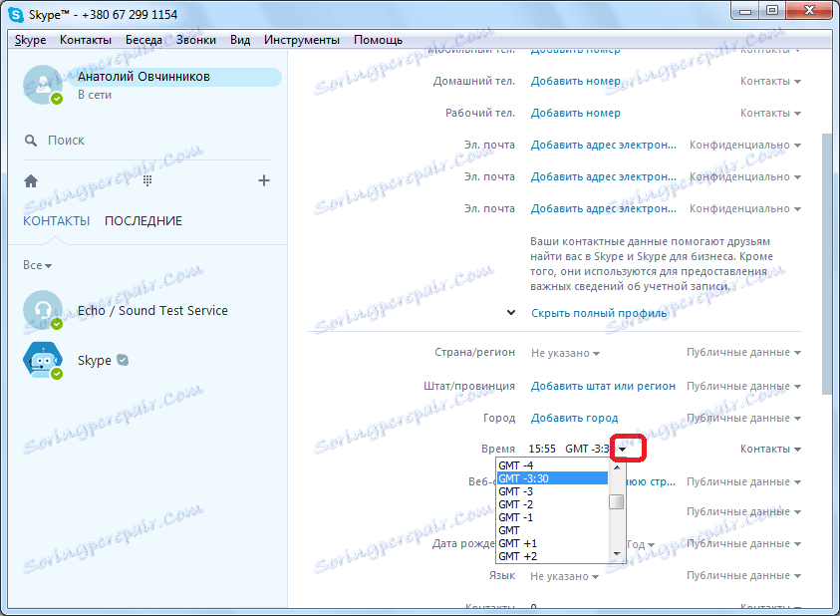
Task: Open Конфиденциально dropdown for first Эл. почта
Action: [x=744, y=146]
